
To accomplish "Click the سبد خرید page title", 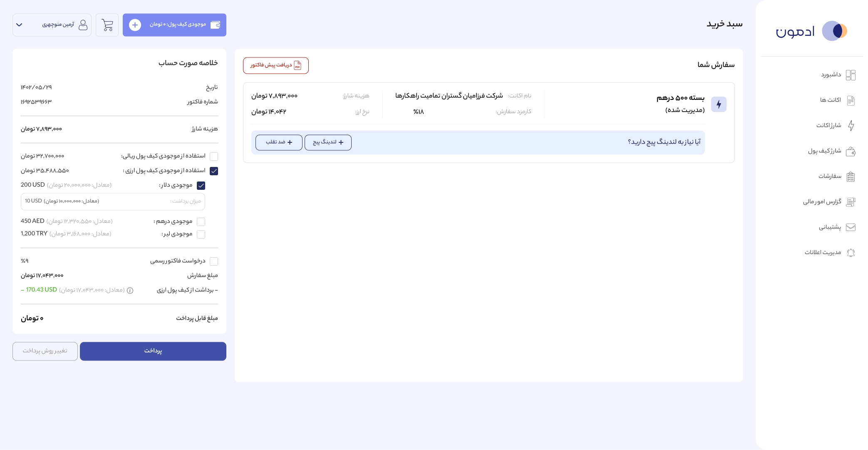I will [x=724, y=24].
